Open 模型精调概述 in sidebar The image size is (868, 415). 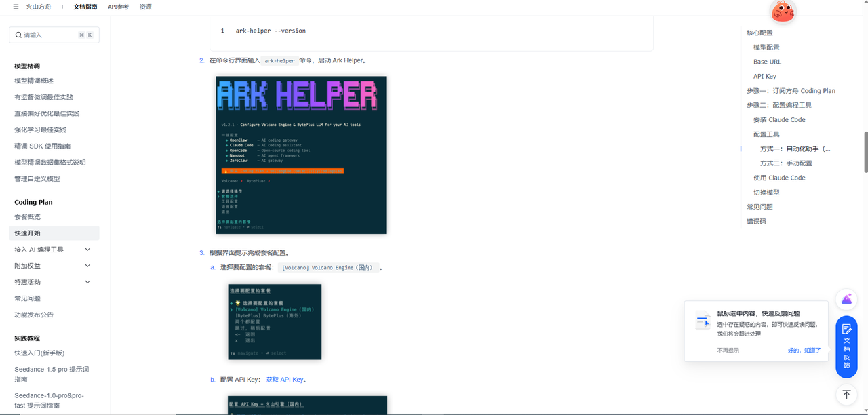tap(34, 81)
